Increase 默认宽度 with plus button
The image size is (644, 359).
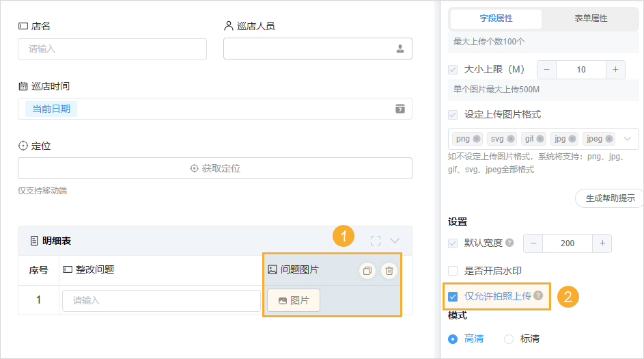(x=602, y=243)
